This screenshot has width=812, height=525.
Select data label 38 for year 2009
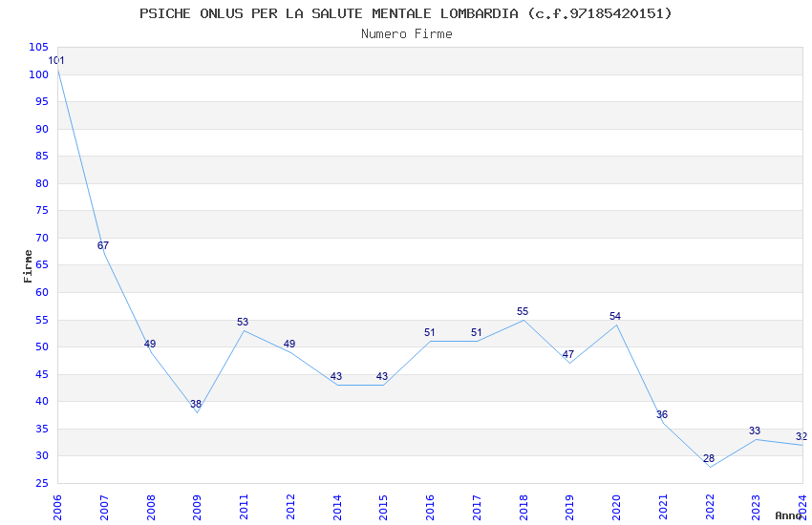pyautogui.click(x=196, y=404)
